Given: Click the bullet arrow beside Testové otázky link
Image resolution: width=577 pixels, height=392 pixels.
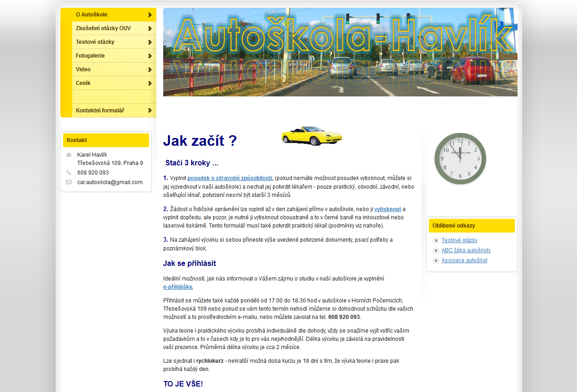Looking at the screenshot, I should [436, 241].
